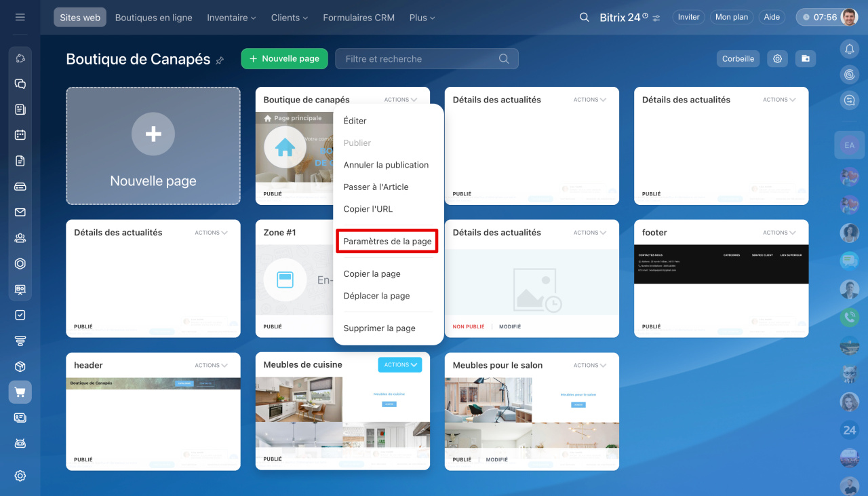Click the green Nouvelle page button
The image size is (868, 496).
[x=284, y=59]
